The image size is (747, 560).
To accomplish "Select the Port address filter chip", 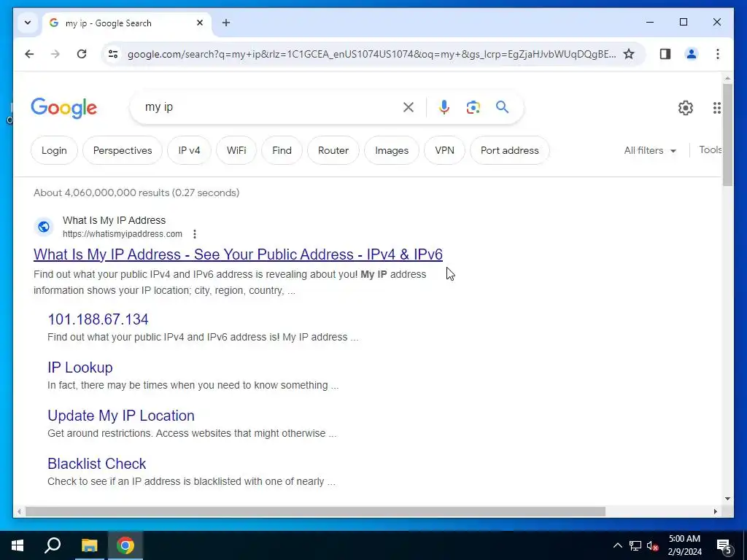I will (510, 150).
